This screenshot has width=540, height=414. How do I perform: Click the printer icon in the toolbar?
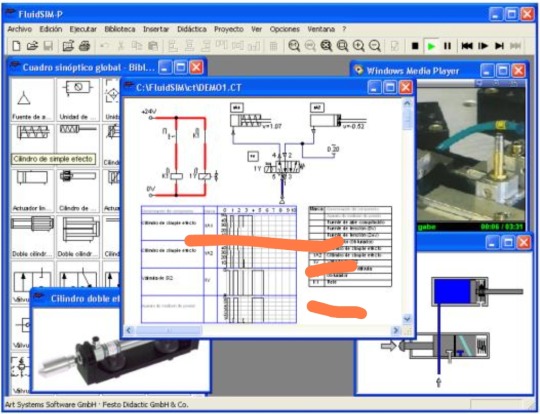[x=84, y=45]
